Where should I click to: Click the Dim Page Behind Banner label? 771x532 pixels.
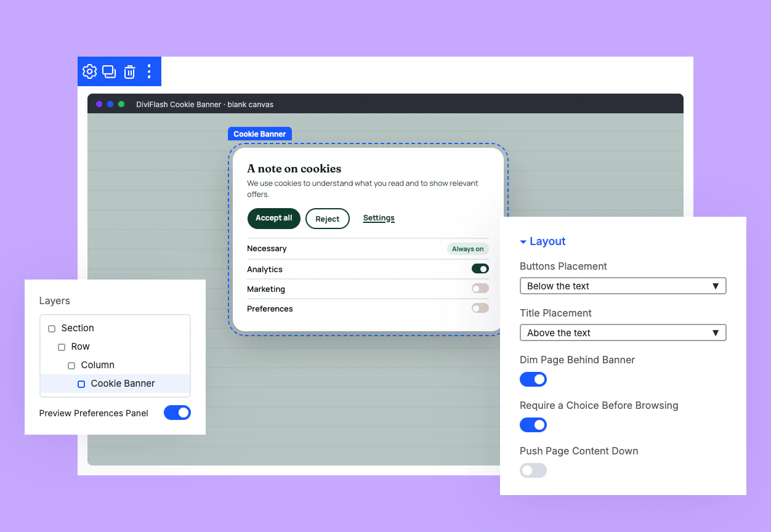coord(577,360)
